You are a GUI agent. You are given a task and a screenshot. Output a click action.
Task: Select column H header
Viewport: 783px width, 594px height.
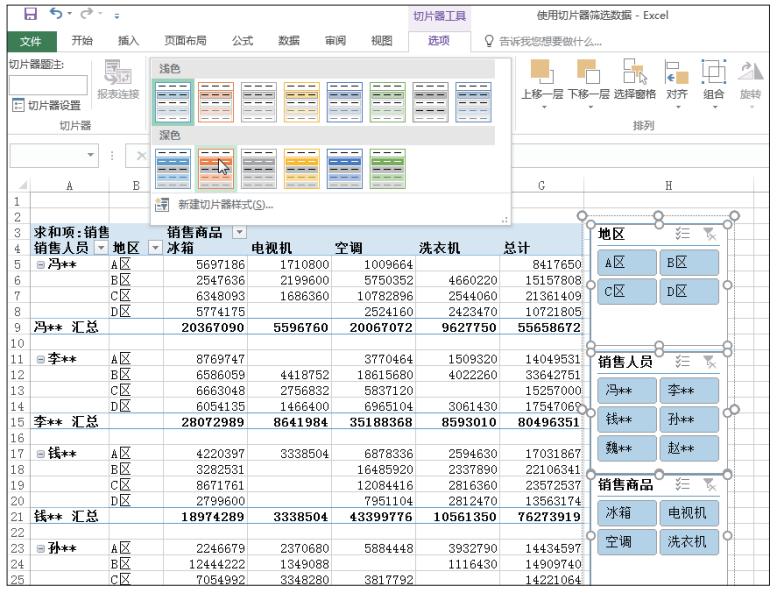click(x=668, y=186)
